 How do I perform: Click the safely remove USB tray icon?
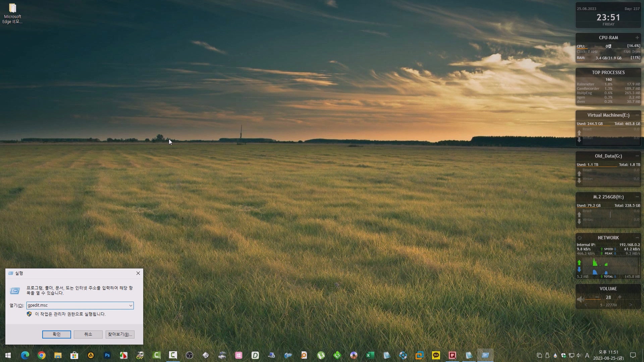(x=547, y=355)
